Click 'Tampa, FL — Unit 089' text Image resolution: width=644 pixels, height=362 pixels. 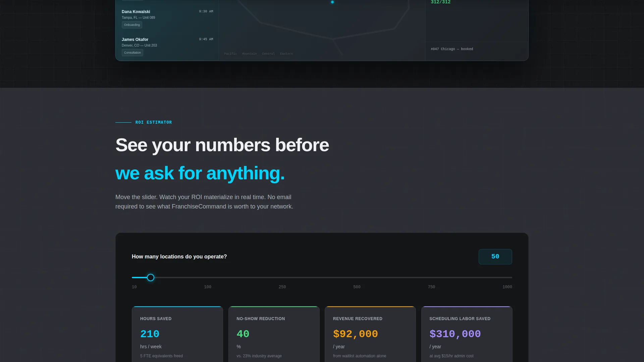click(138, 17)
